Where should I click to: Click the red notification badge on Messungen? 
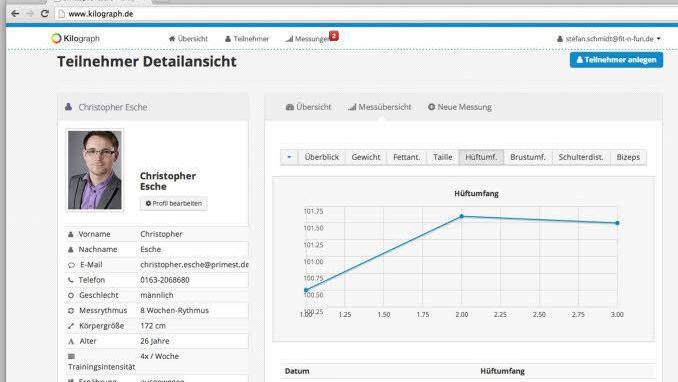[334, 36]
